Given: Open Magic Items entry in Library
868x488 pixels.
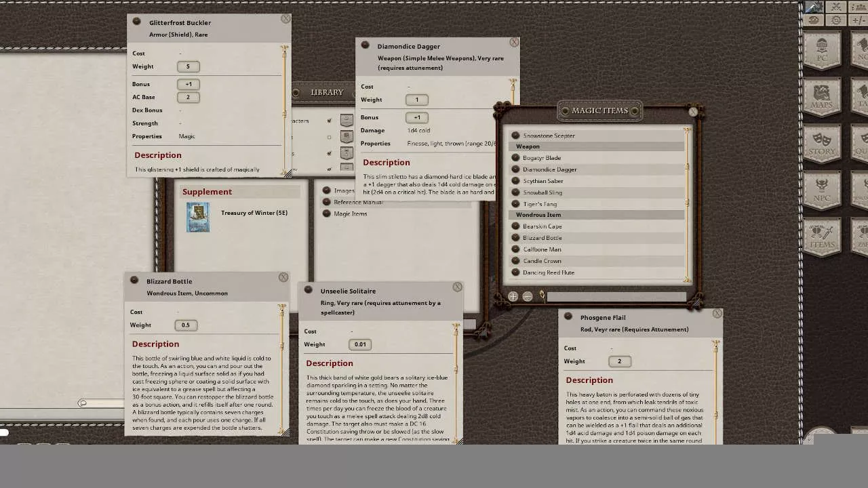Looking at the screenshot, I should click(350, 213).
